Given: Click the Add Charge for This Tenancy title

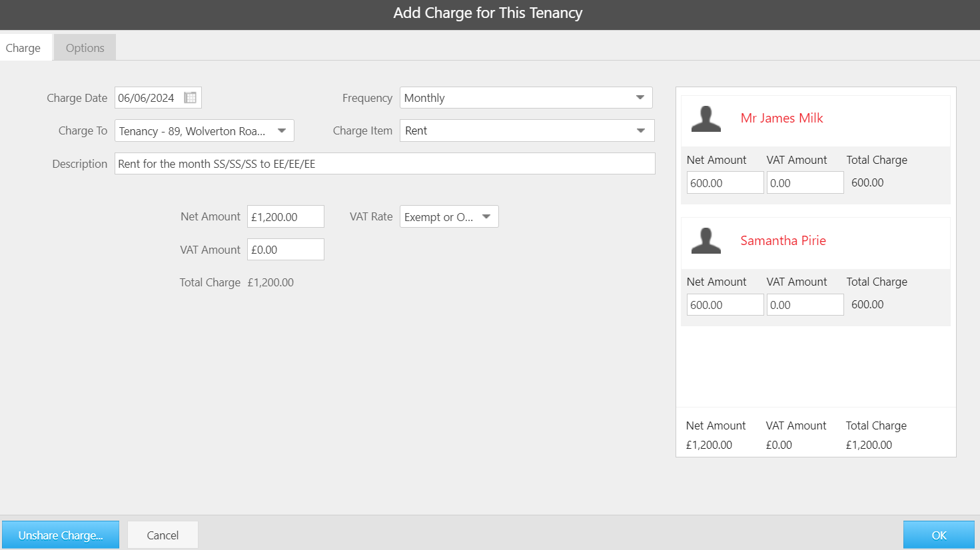Looking at the screenshot, I should click(488, 13).
